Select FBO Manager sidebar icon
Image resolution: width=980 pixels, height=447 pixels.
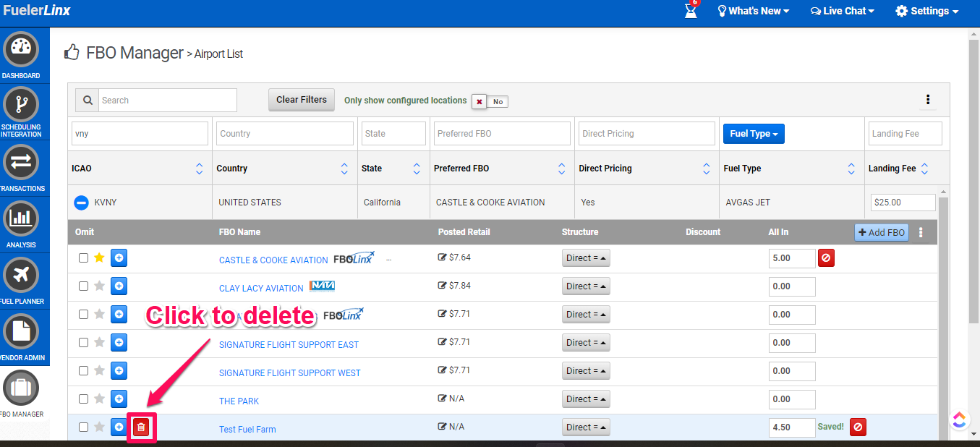[x=21, y=388]
